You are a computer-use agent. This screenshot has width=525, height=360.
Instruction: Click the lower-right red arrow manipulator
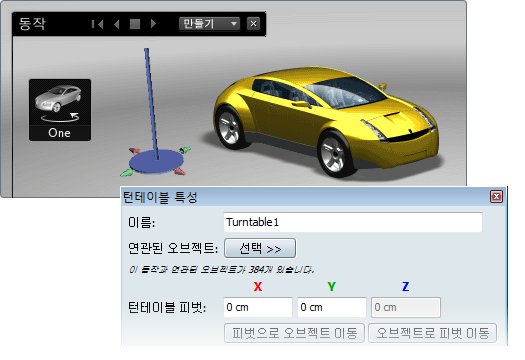(x=179, y=171)
